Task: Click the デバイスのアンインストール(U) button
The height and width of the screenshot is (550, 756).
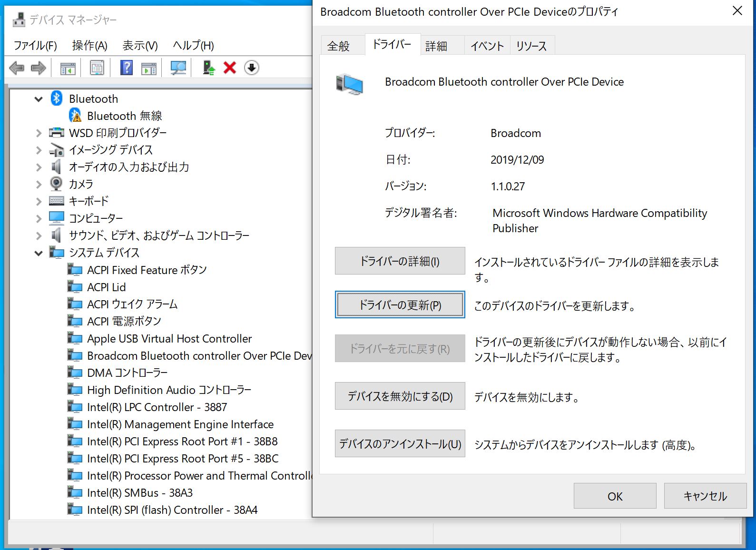Action: 400,443
